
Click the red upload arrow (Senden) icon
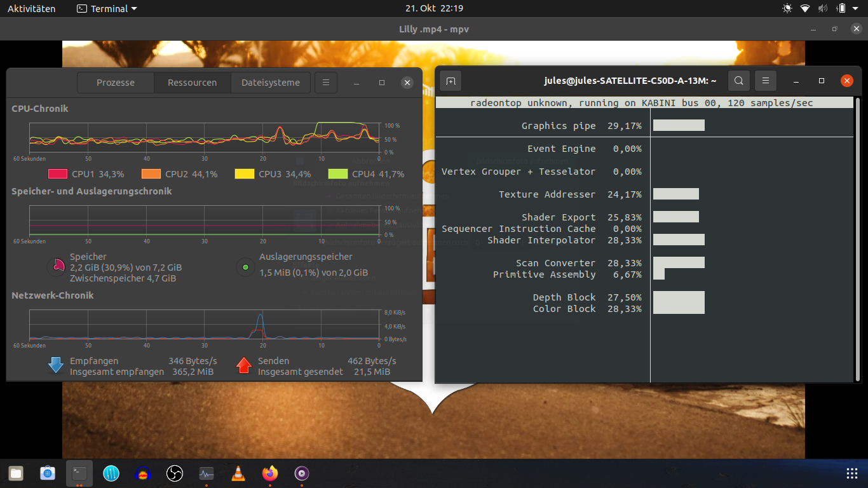244,365
